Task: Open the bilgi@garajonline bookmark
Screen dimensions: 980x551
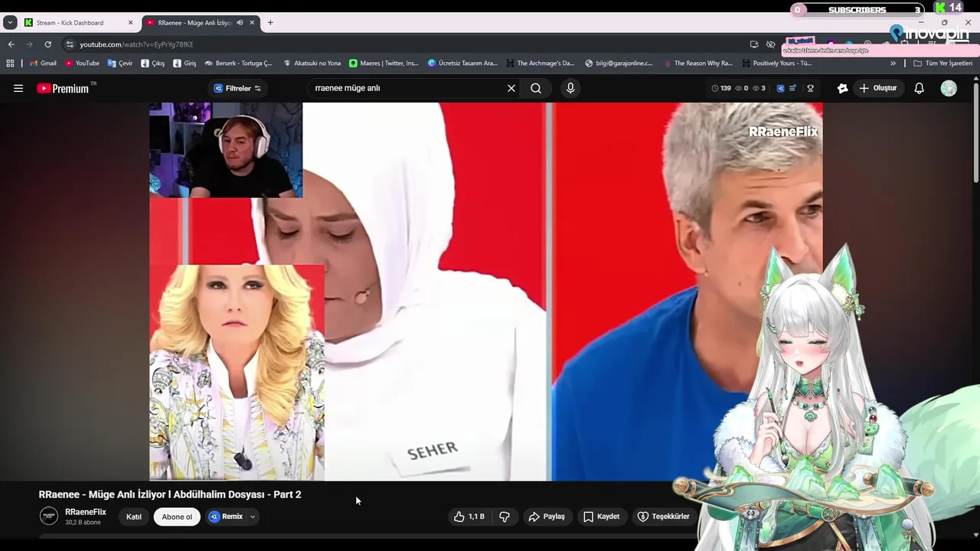Action: [619, 64]
